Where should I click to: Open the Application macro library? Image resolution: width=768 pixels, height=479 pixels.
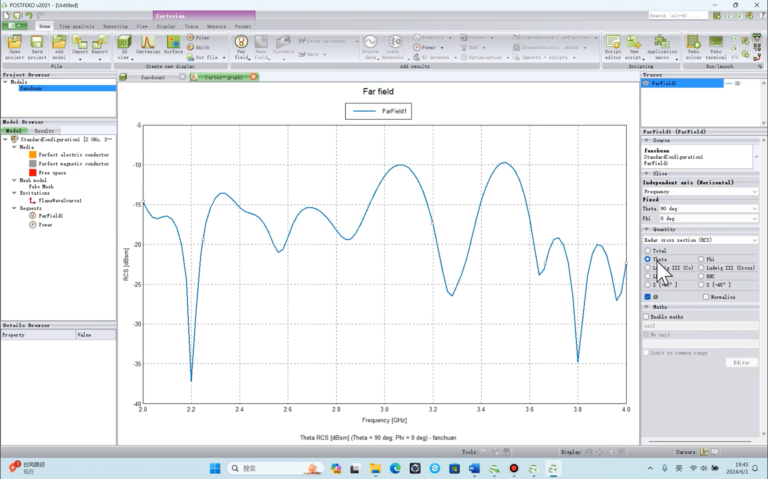(x=662, y=47)
